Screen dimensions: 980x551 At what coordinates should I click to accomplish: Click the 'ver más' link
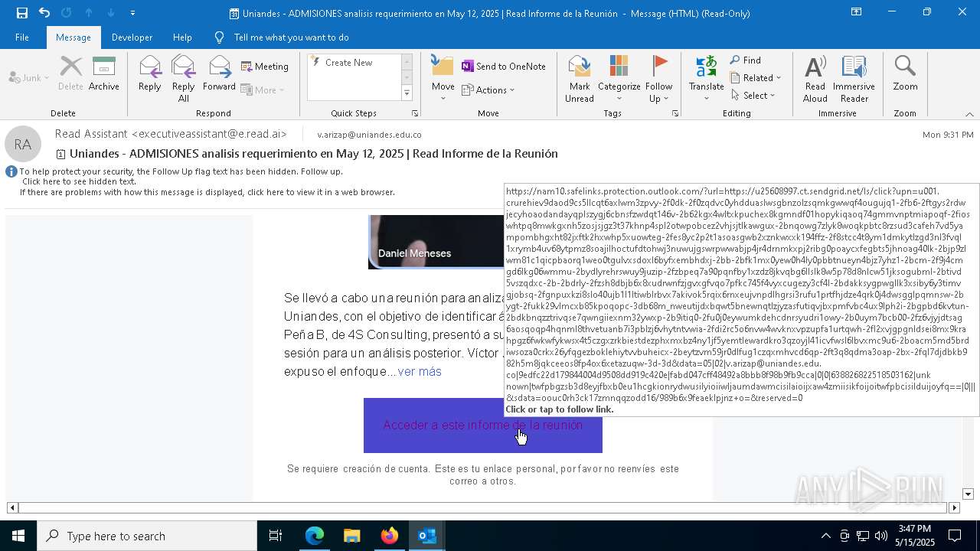[420, 371]
